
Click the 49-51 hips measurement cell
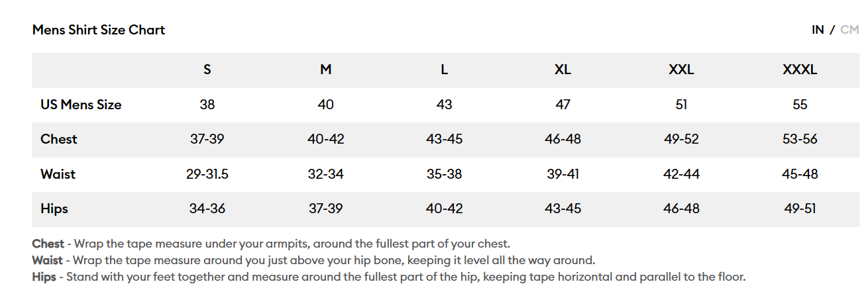800,209
